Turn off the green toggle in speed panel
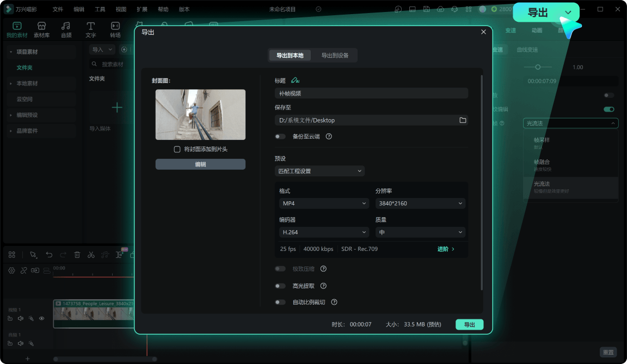Image resolution: width=627 pixels, height=364 pixels. point(608,109)
